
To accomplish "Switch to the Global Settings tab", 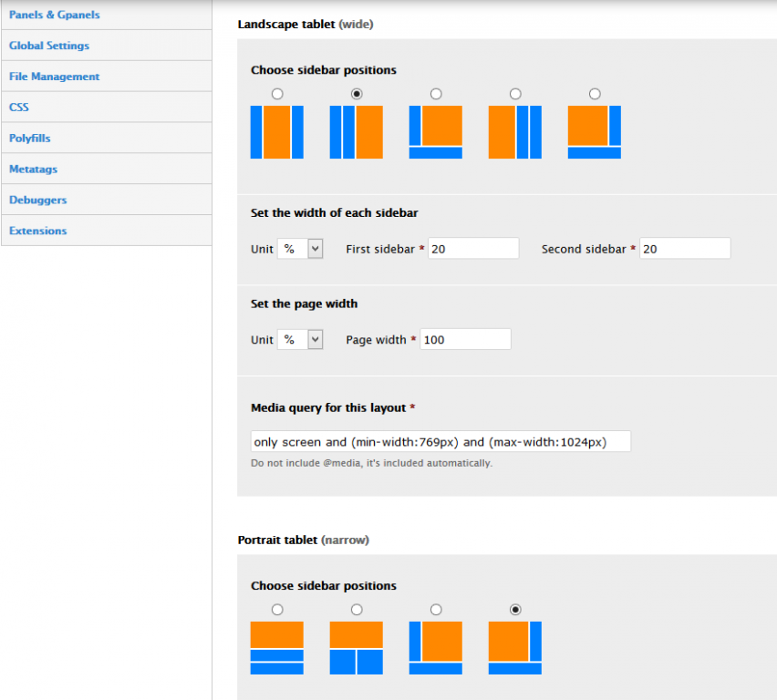I will pyautogui.click(x=49, y=46).
